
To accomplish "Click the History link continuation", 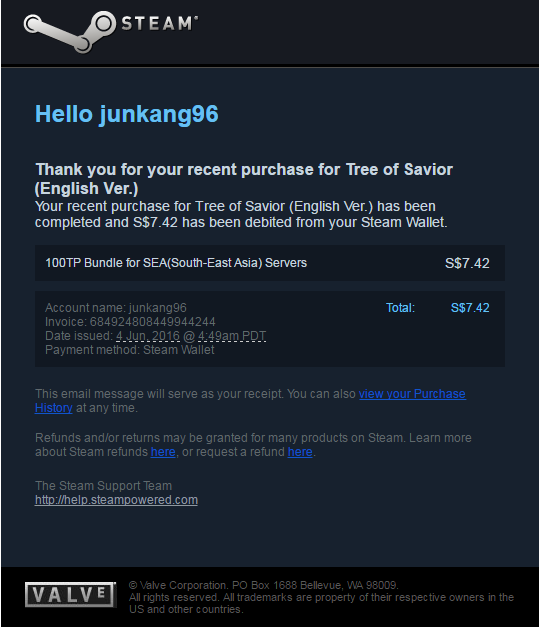I will [x=54, y=408].
